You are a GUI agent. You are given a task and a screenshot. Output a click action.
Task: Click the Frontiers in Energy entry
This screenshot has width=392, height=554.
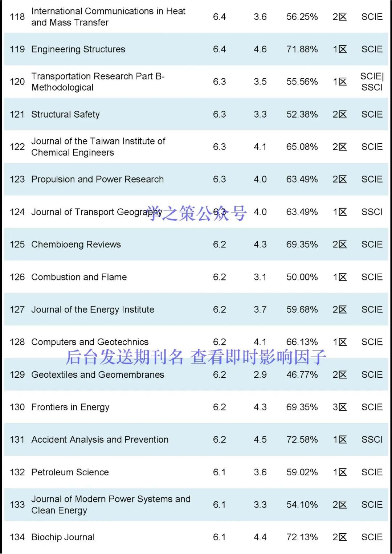(70, 407)
